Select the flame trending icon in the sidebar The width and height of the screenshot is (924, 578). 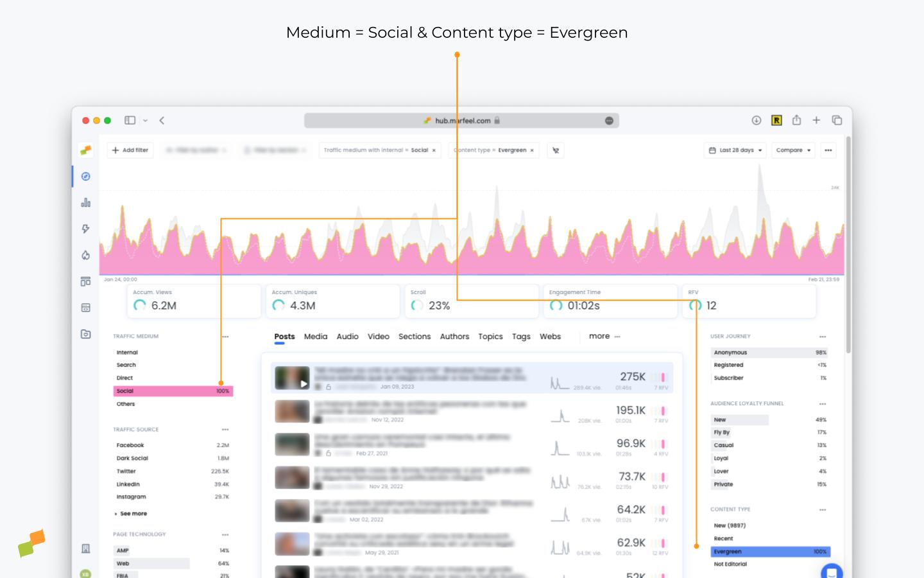coord(85,255)
